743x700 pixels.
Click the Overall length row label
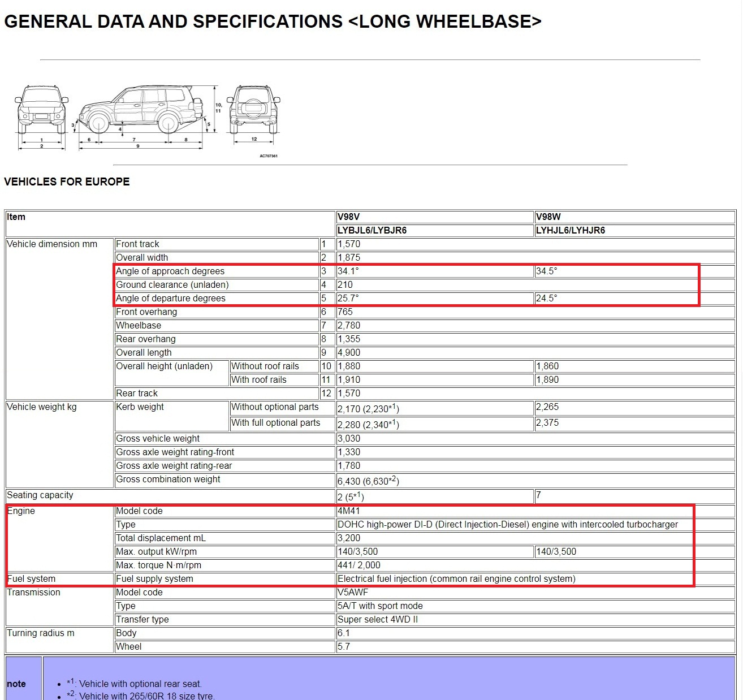(144, 353)
